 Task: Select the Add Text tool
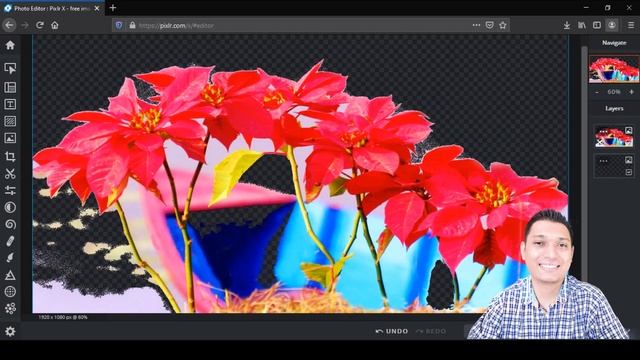point(10,104)
